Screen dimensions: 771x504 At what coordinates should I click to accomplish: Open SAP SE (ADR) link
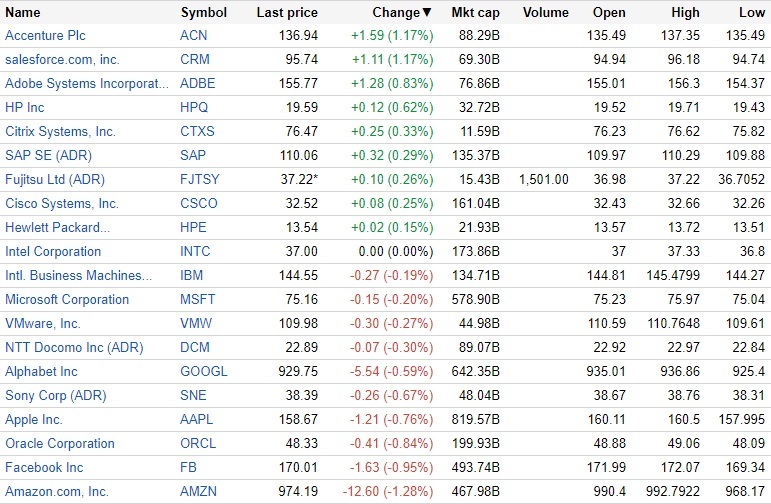46,155
